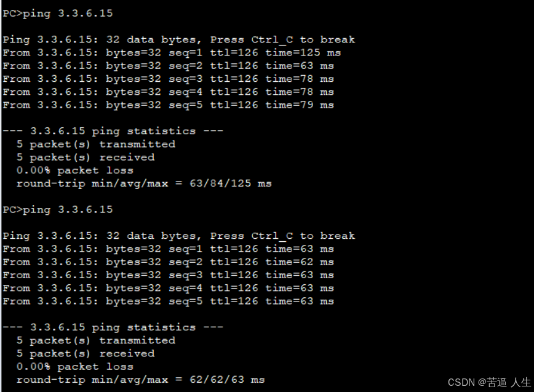Screen dimensions: 534x392
Task: Click the lower '3.3.6.15 ping statistics' header
Action: pyautogui.click(x=113, y=327)
